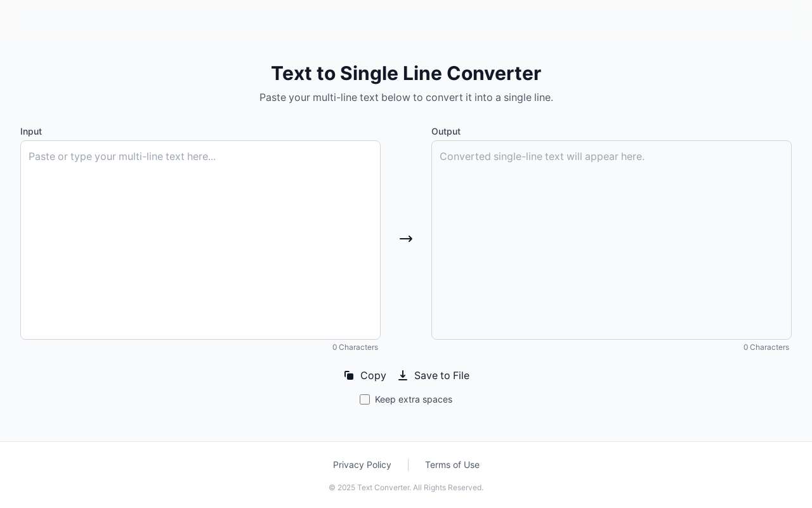Click the "Text to Single Line Converter" heading
The height and width of the screenshot is (508, 812).
tap(406, 74)
